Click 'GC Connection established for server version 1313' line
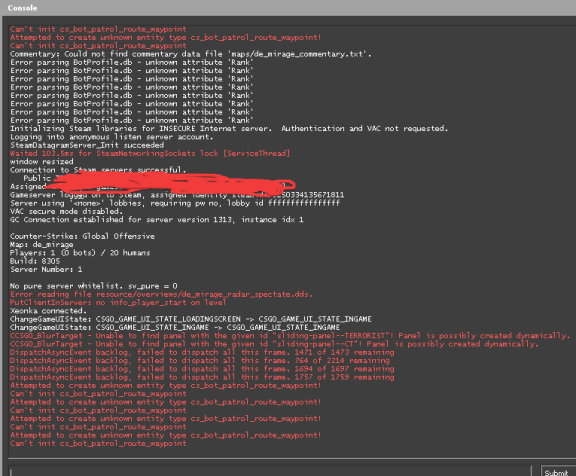The image size is (576, 476). [x=157, y=220]
